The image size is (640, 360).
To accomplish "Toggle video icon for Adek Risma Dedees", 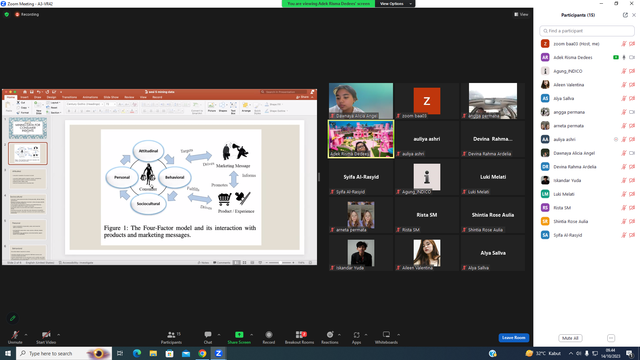I will pos(632,58).
